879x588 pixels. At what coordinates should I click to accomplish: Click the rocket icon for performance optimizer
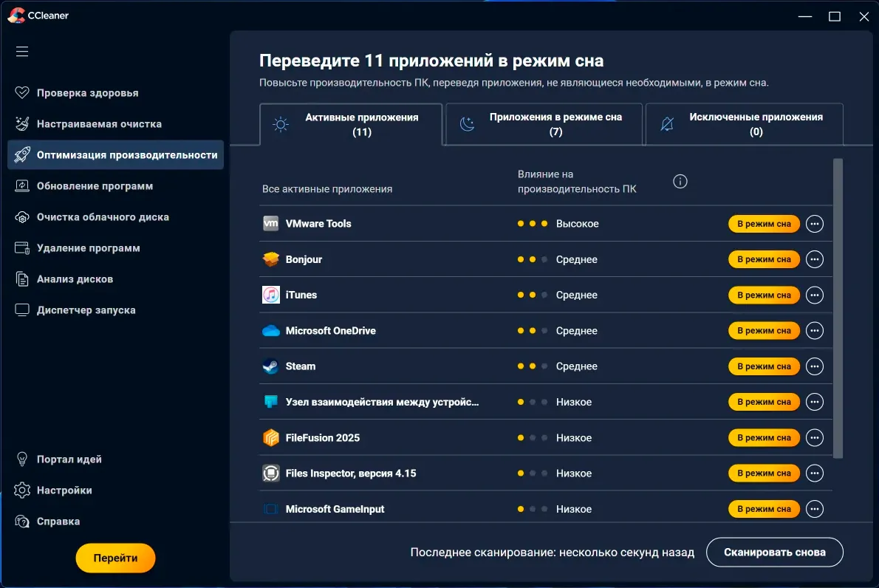coord(22,154)
